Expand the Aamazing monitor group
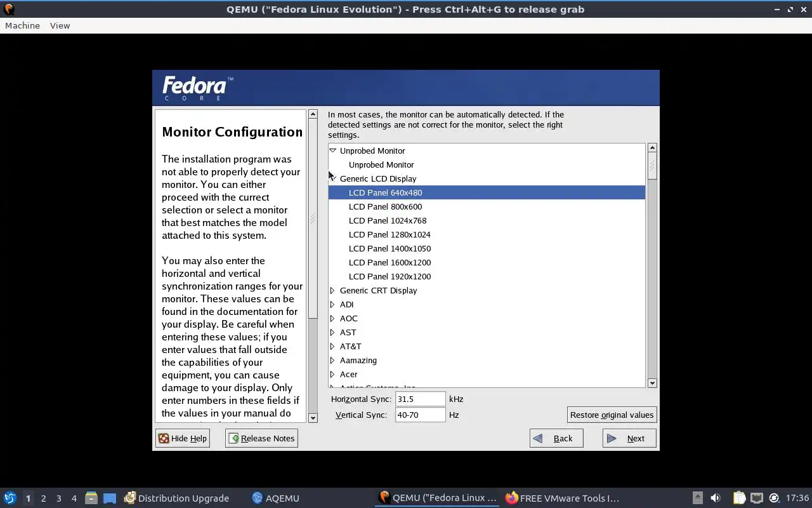The height and width of the screenshot is (508, 812). (332, 360)
